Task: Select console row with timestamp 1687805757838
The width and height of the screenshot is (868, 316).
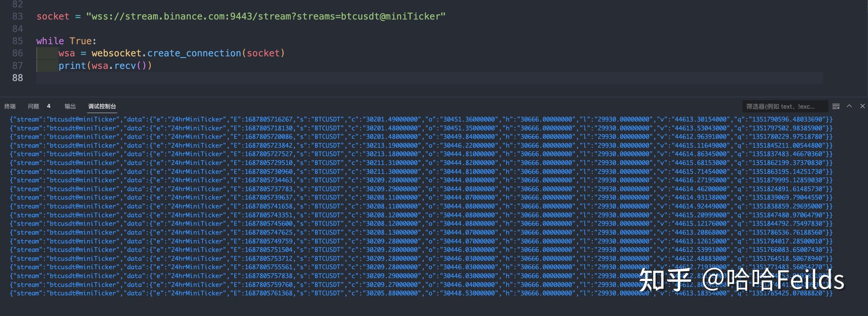Action: (x=421, y=276)
